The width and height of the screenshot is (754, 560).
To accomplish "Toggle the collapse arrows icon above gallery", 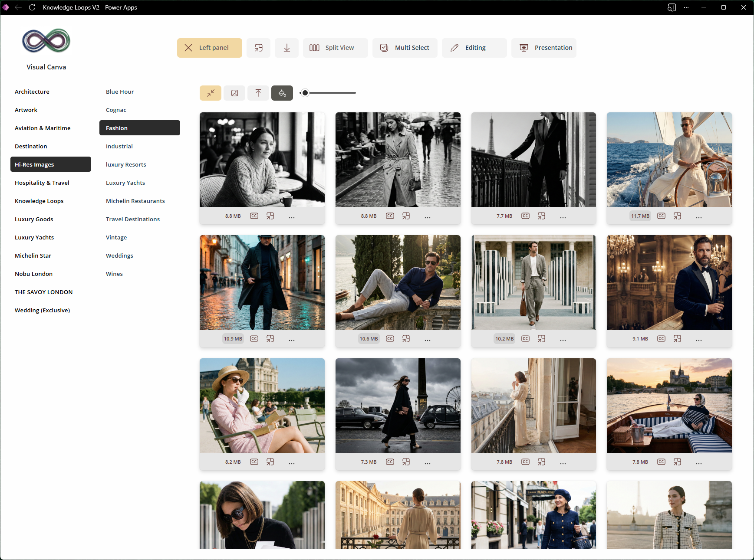I will 211,93.
